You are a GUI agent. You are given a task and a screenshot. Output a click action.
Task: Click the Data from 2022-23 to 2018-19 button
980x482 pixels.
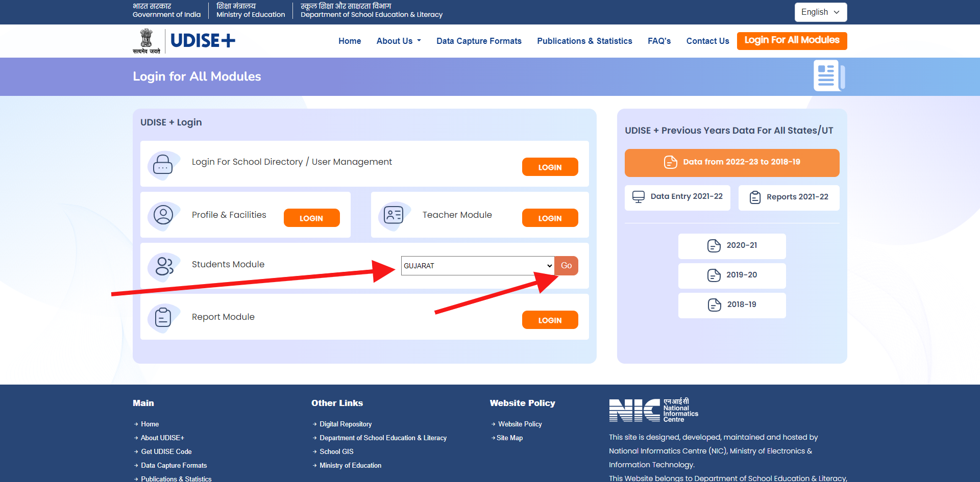(731, 162)
